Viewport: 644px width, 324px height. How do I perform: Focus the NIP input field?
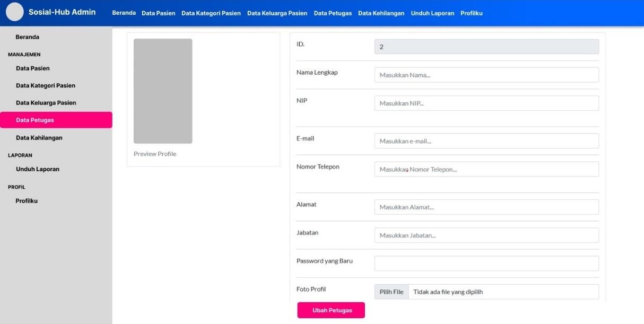pyautogui.click(x=486, y=103)
